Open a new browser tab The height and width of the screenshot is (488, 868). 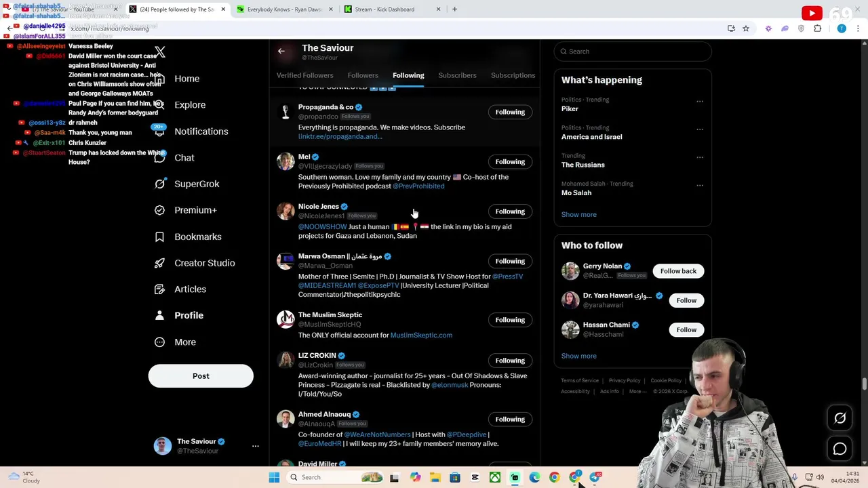(454, 9)
